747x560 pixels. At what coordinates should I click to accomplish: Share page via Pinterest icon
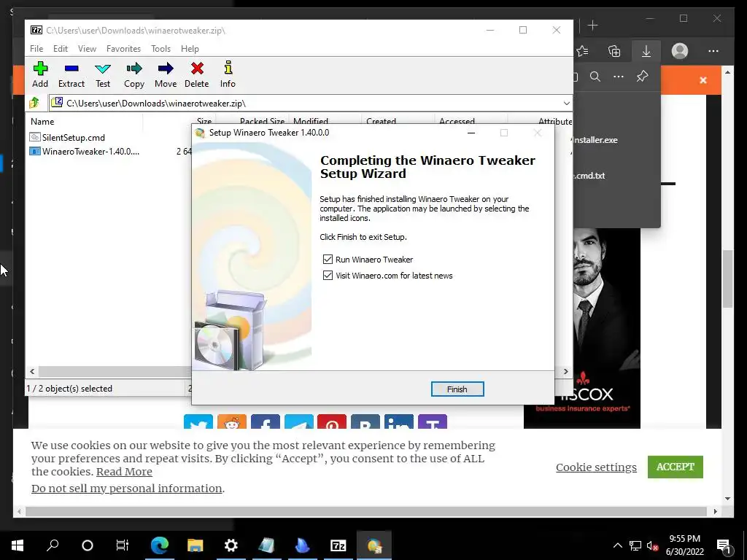pos(332,422)
